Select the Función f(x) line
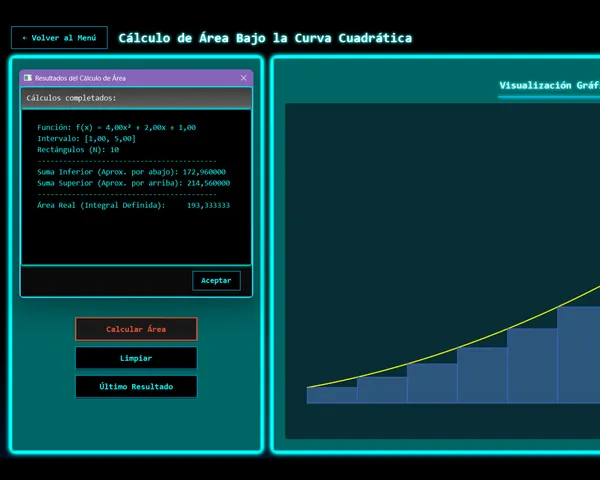600x480 pixels. pyautogui.click(x=116, y=127)
